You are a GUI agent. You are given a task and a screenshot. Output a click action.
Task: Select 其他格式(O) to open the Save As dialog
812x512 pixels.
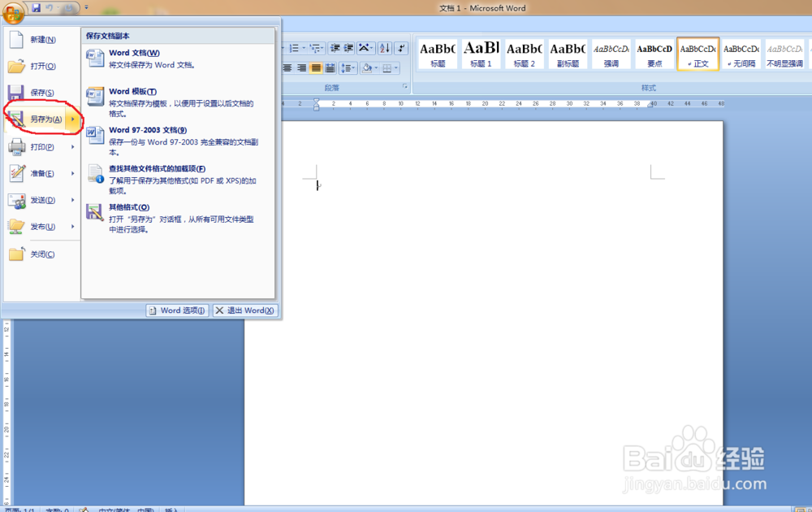(178, 218)
